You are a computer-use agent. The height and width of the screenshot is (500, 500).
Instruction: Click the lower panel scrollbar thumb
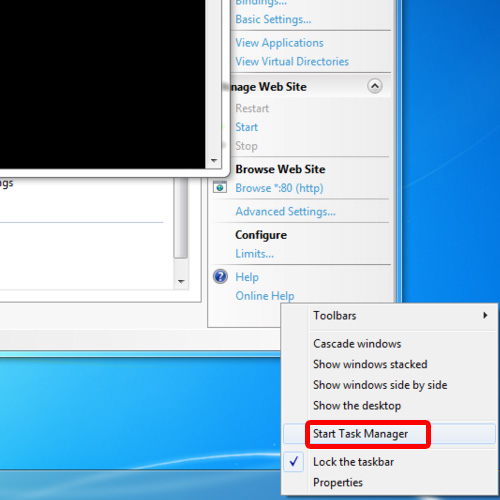click(181, 218)
